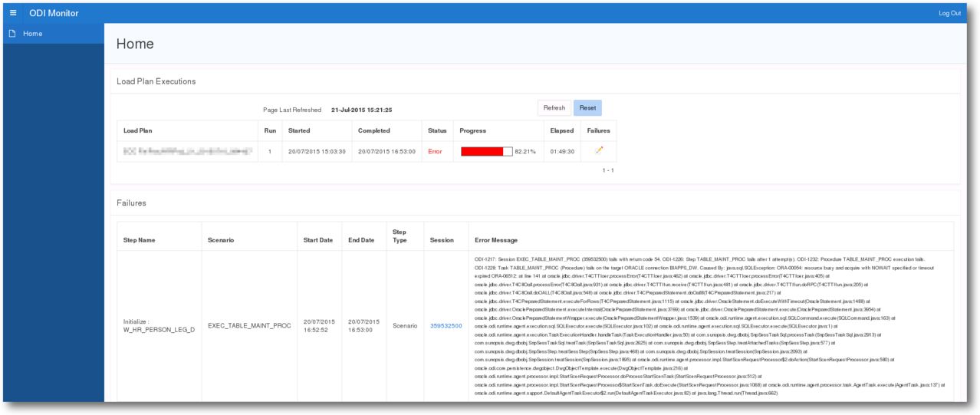Screen dimensions: 980x415
Task: Sort by the Started column header
Action: click(299, 130)
